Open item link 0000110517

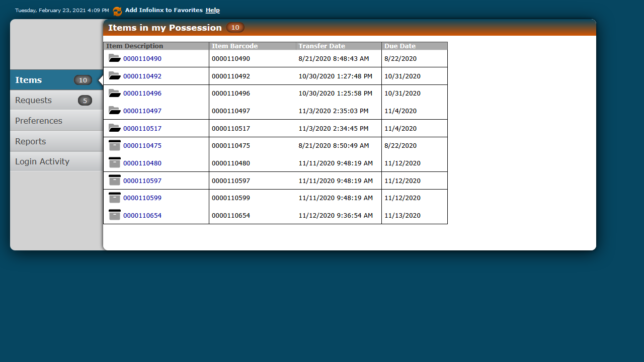coord(142,129)
